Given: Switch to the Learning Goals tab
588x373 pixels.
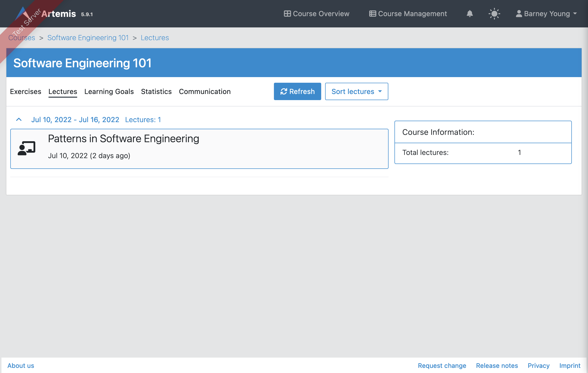Looking at the screenshot, I should [109, 91].
